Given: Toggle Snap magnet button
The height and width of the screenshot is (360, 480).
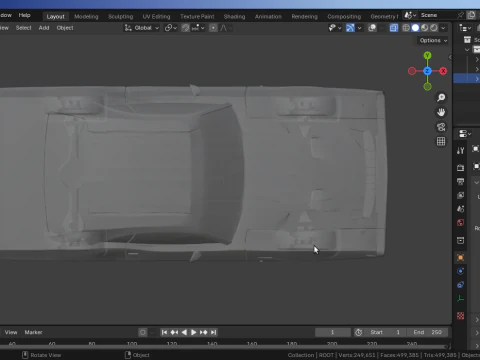Looking at the screenshot, I should pyautogui.click(x=186, y=28).
